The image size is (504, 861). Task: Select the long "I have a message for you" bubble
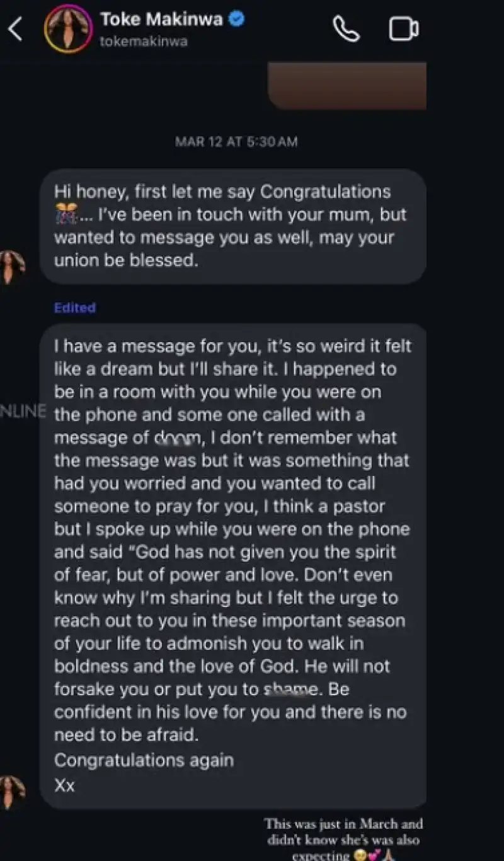click(x=233, y=555)
